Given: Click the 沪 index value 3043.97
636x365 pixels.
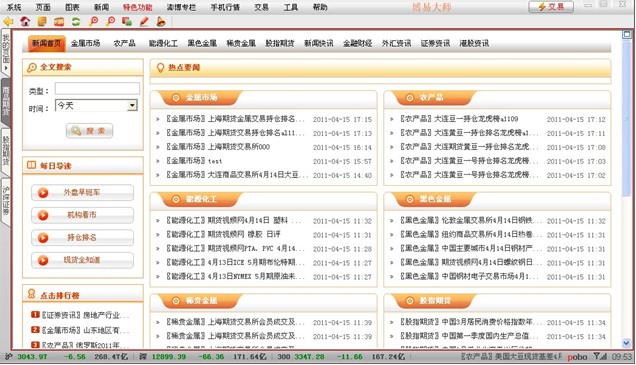Looking at the screenshot, I should [x=32, y=356].
